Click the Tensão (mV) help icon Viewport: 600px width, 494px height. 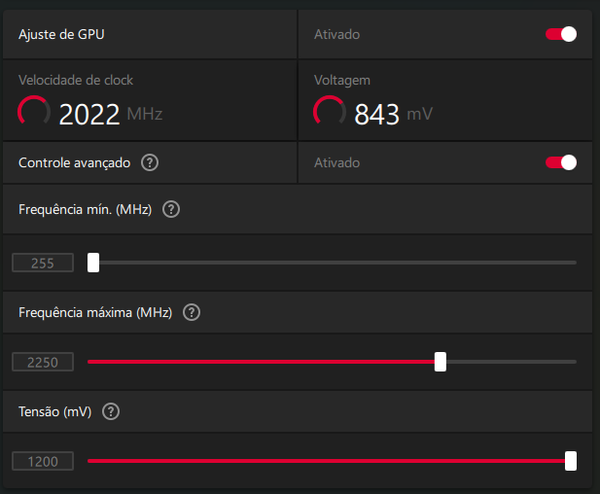click(111, 411)
